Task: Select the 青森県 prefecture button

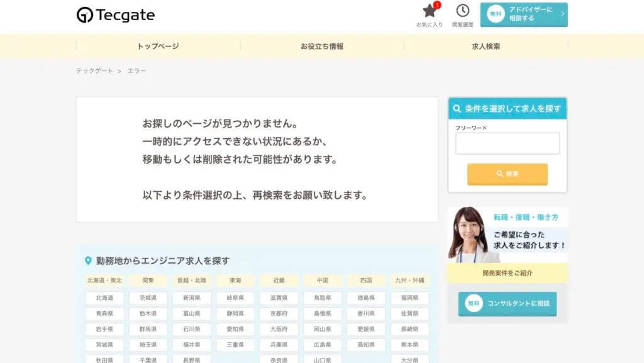Action: click(x=104, y=313)
